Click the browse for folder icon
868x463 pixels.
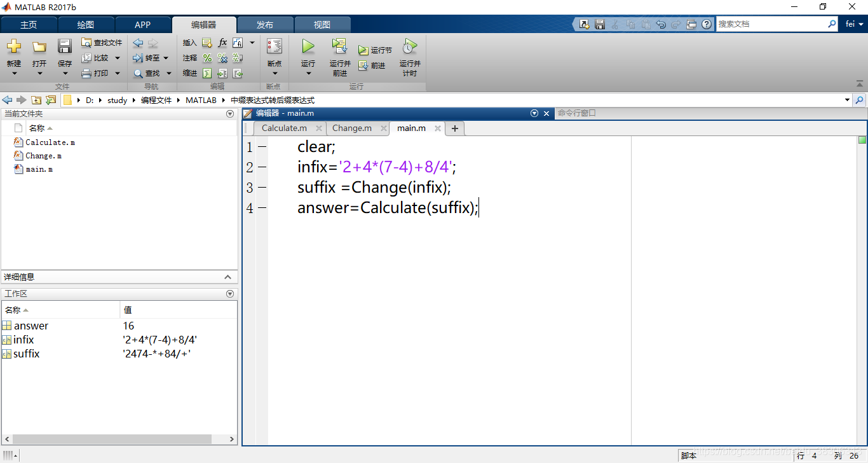[x=51, y=100]
